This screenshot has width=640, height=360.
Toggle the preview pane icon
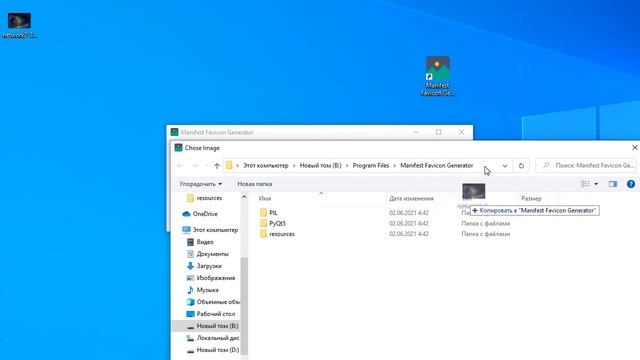click(x=613, y=184)
